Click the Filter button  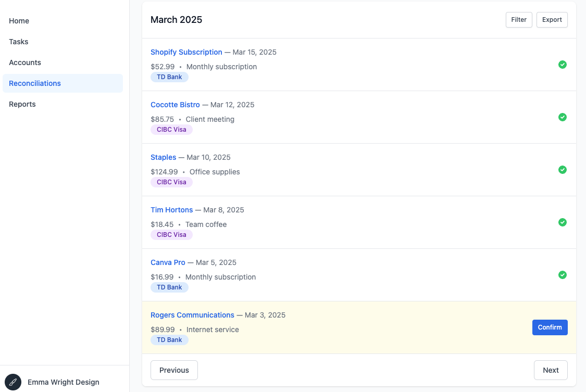click(519, 20)
